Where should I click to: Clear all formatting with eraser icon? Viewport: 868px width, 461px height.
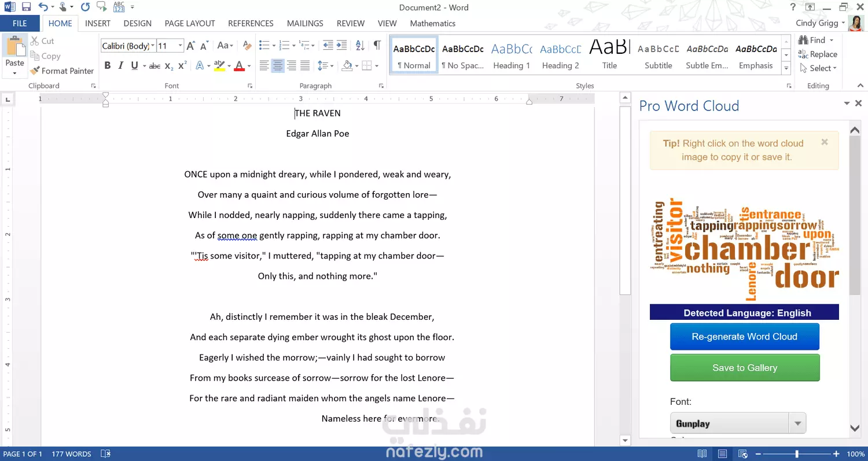tap(247, 46)
